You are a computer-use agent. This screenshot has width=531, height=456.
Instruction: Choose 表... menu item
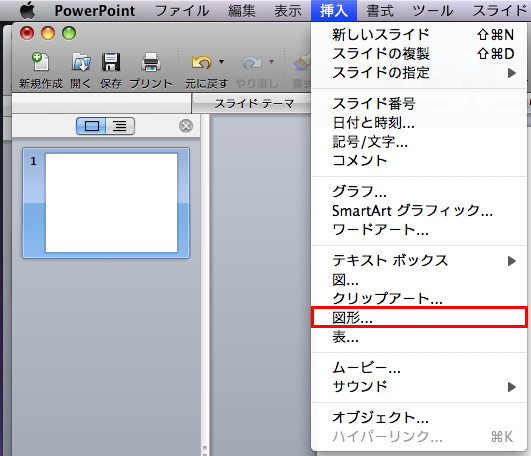pos(419,337)
